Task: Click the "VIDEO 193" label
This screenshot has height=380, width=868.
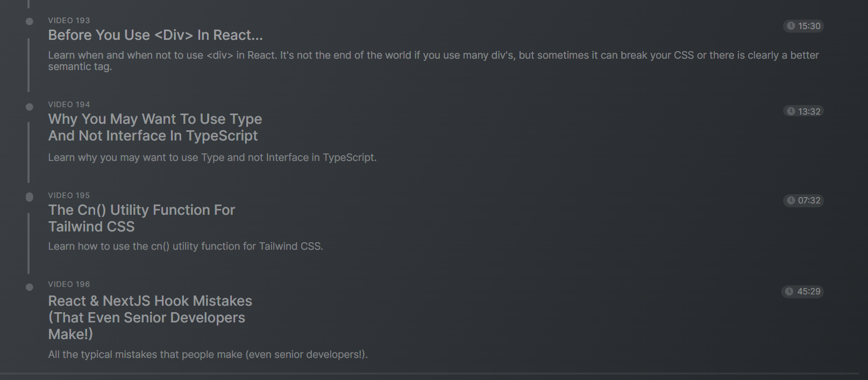Action: pyautogui.click(x=69, y=20)
